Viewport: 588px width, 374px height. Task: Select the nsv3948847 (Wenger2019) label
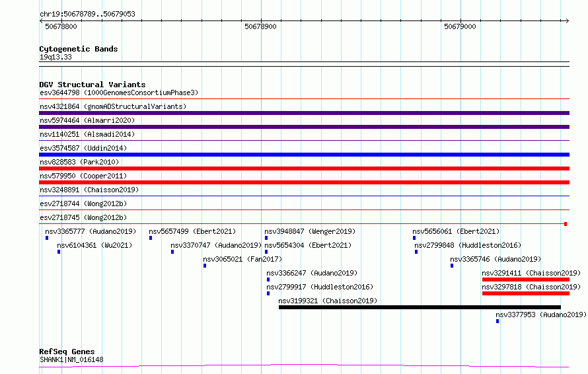[310, 231]
